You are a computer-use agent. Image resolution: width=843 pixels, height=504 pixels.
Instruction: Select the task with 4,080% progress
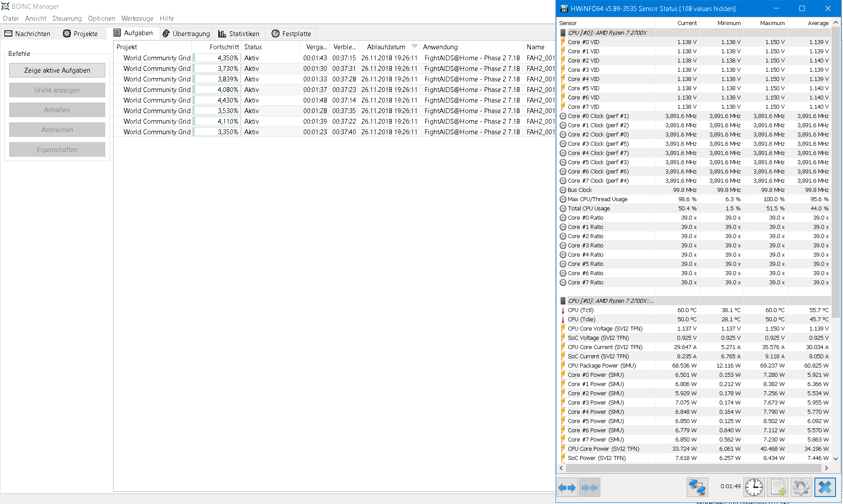[x=335, y=89]
